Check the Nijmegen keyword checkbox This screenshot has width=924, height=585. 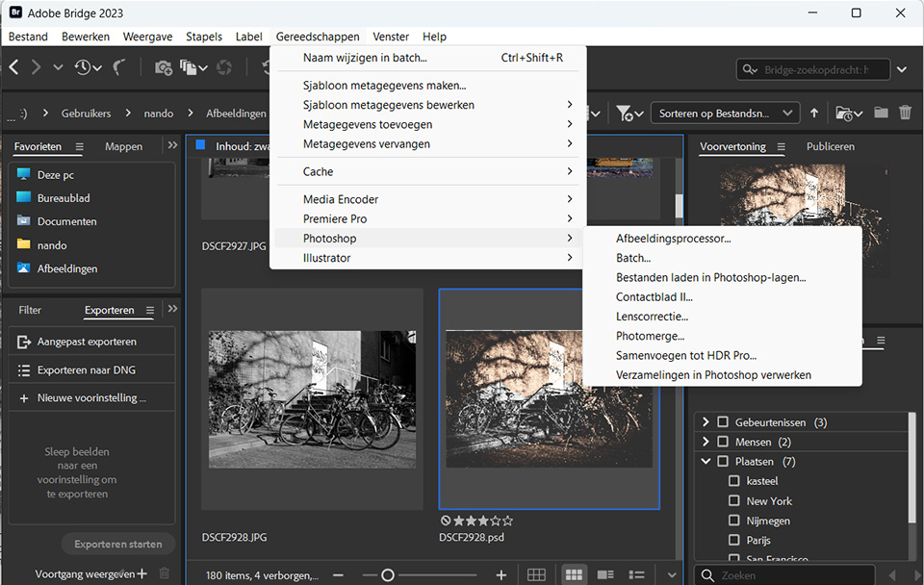coord(733,521)
